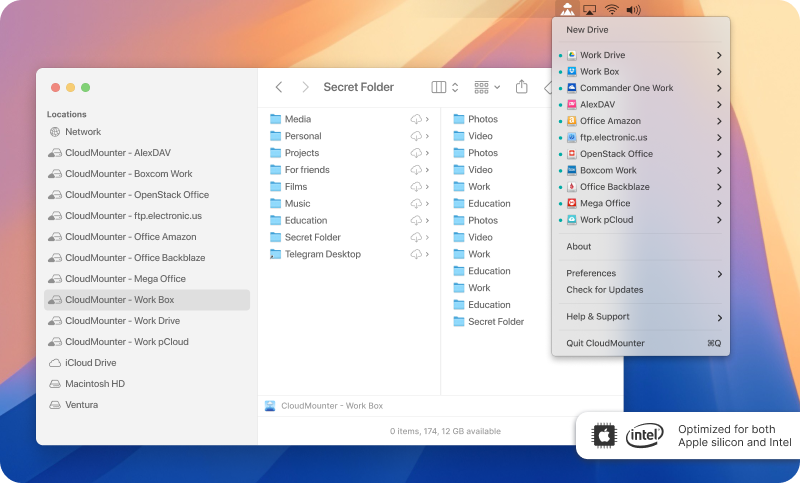
Task: Click the CloudMounter menu bar icon
Action: pyautogui.click(x=567, y=9)
